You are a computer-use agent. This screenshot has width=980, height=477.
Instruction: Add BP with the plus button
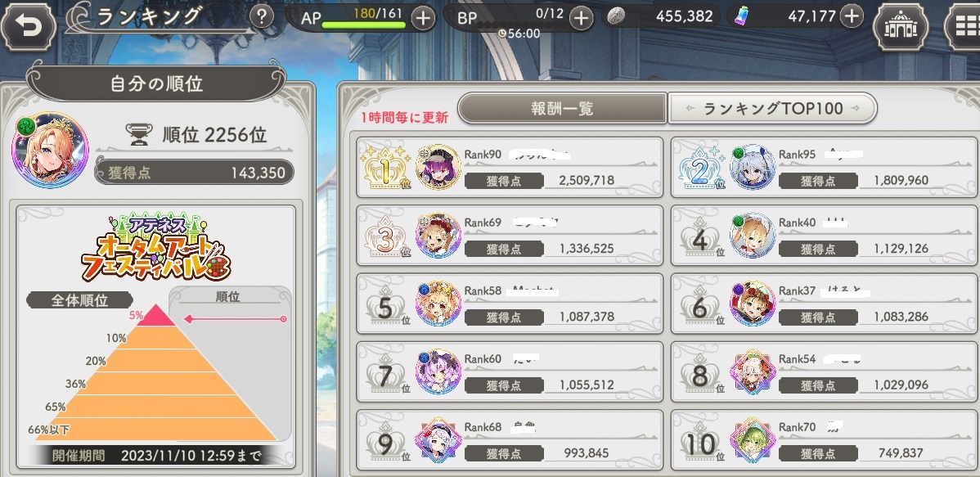(582, 18)
